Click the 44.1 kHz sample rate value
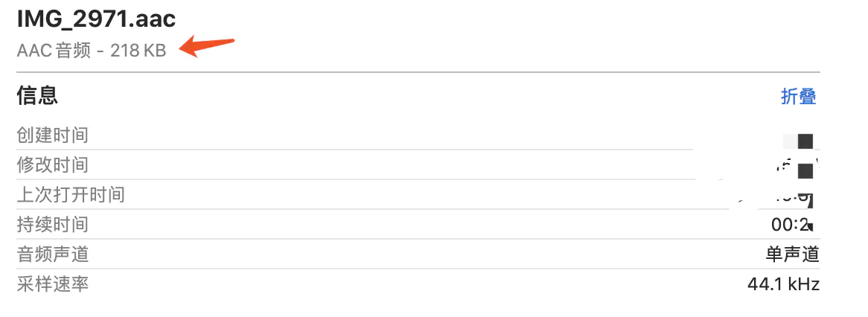This screenshot has height=317, width=868. click(783, 284)
